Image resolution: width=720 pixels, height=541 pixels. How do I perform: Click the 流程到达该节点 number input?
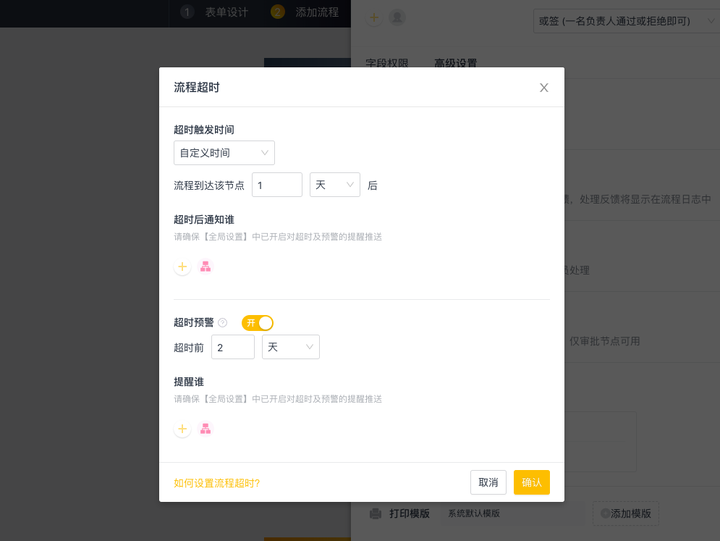pos(277,185)
